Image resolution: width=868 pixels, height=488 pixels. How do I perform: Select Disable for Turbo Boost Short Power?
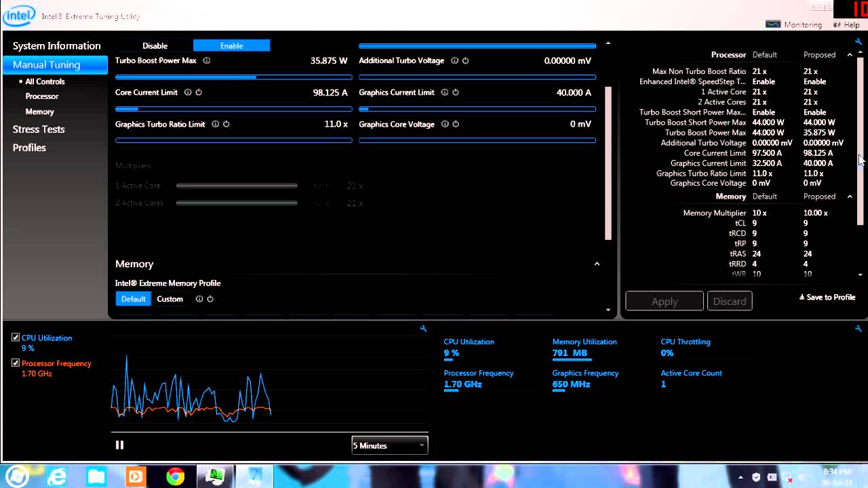coord(155,45)
